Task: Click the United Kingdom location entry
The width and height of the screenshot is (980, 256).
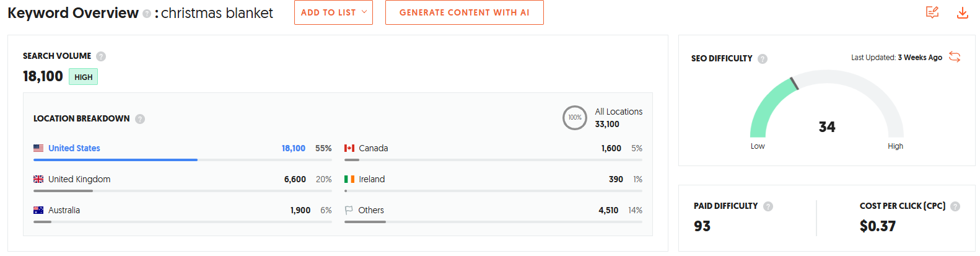Action: click(79, 179)
